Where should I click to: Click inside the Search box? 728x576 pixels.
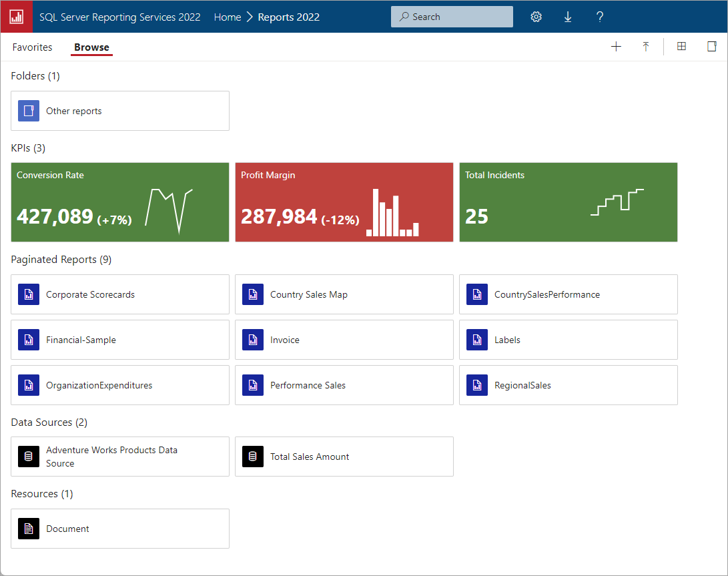tap(451, 16)
